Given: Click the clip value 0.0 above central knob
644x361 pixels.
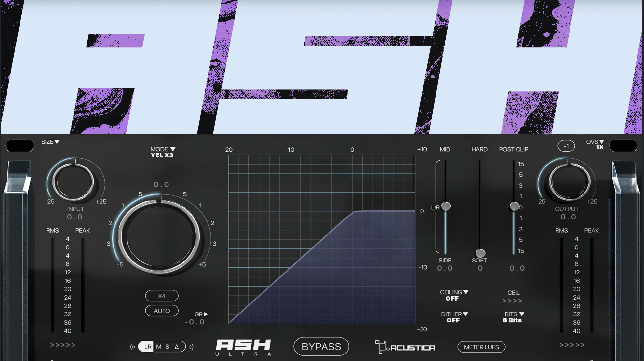Looking at the screenshot, I should click(161, 185).
